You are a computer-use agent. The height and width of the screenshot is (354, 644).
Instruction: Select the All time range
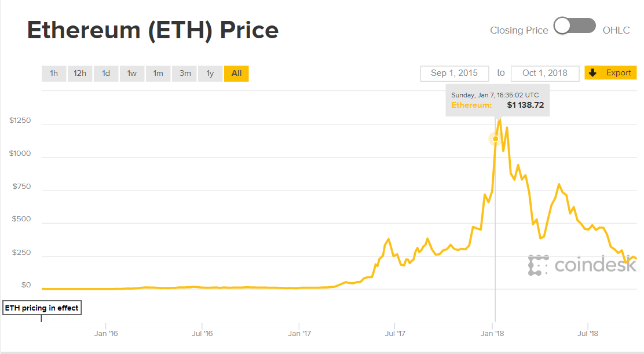tap(236, 73)
